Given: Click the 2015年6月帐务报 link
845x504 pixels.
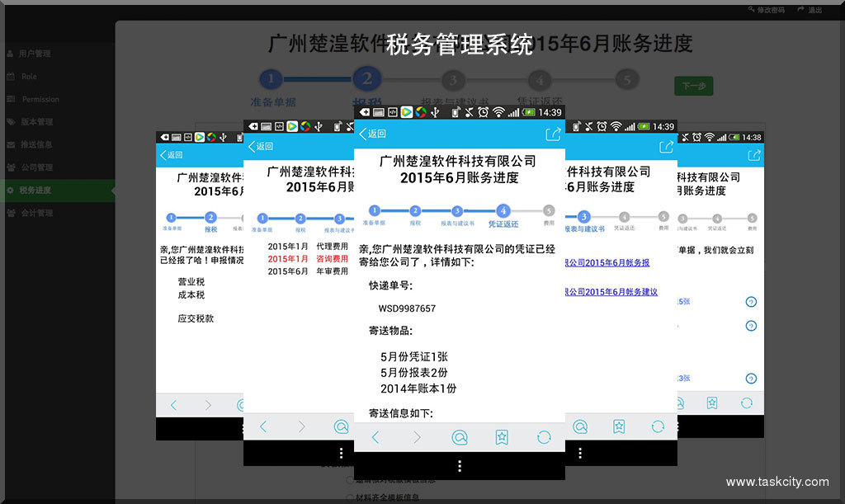Looking at the screenshot, I should 609,263.
